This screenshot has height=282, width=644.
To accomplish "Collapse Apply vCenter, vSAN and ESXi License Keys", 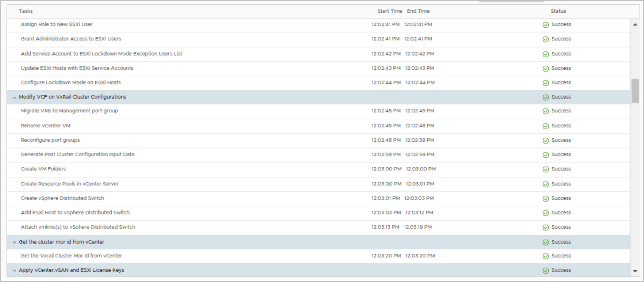I will [x=15, y=270].
